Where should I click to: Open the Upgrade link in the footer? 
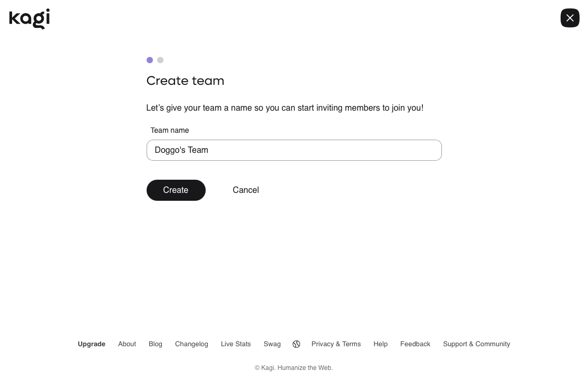pos(91,344)
